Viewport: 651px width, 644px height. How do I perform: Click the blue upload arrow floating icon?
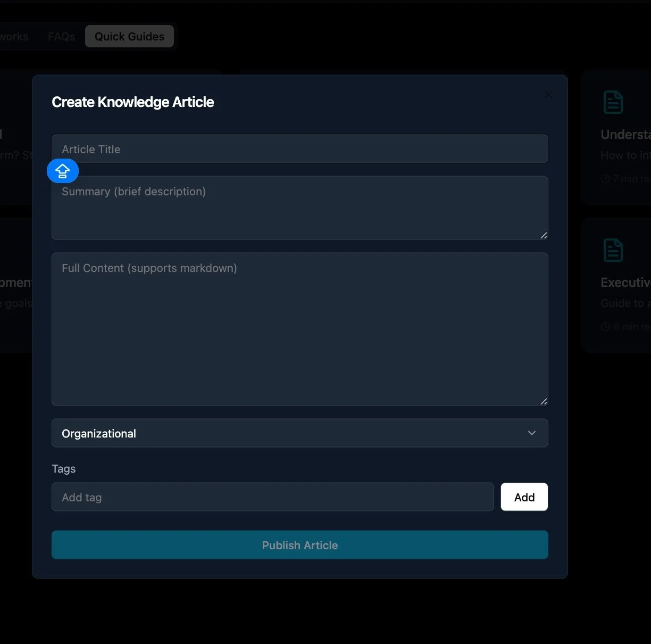tap(63, 171)
